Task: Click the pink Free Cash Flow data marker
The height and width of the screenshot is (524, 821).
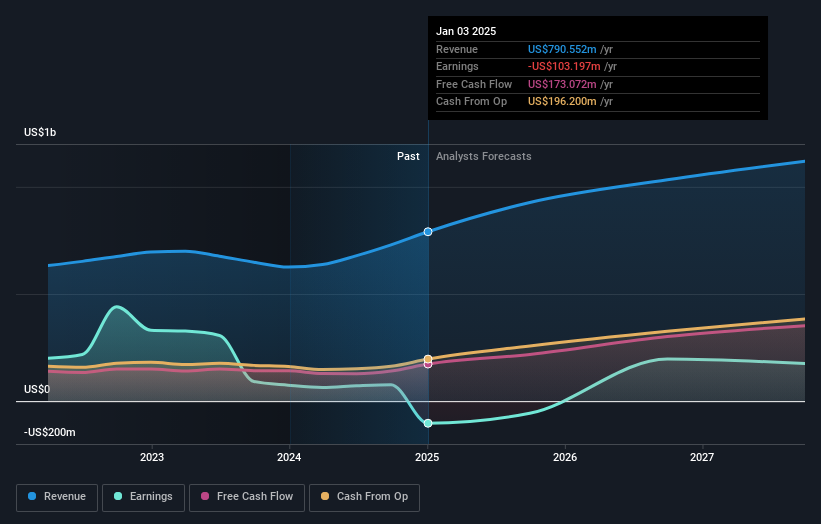Action: 428,364
